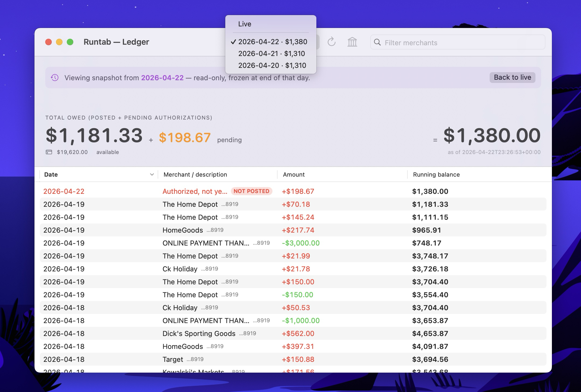This screenshot has height=392, width=581.
Task: Select the ONLINE PAYMENT -$1,000.00 row
Action: tap(293, 320)
